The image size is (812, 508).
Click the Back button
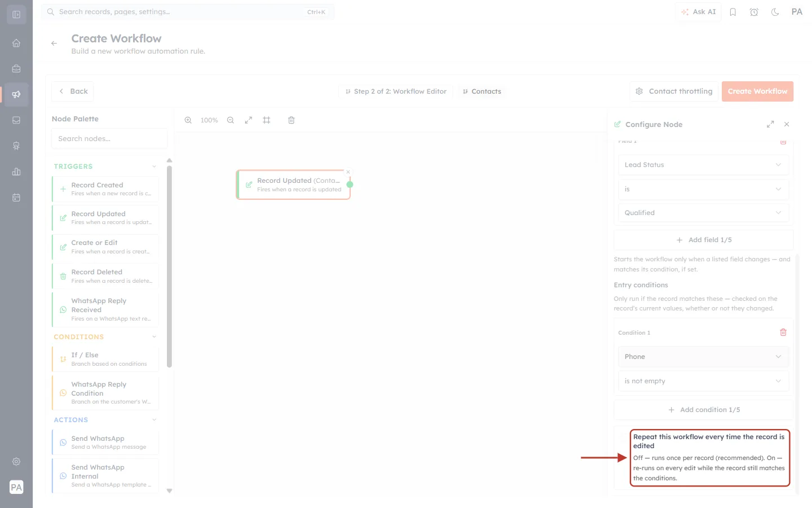click(73, 91)
